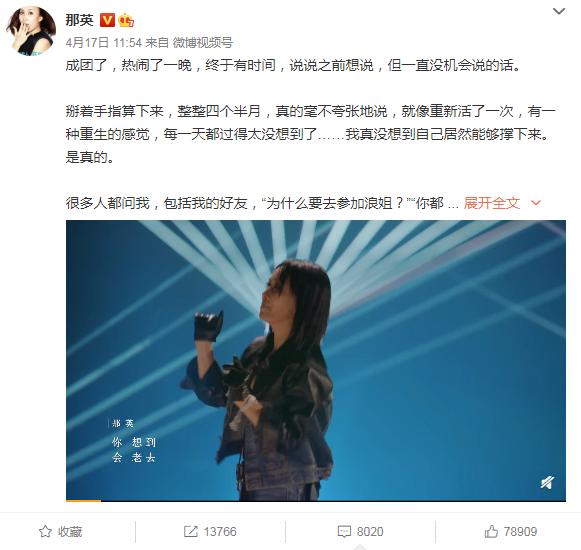Viewport: 581px width, 550px height.
Task: Click the orange V verified badge
Action: (x=107, y=20)
